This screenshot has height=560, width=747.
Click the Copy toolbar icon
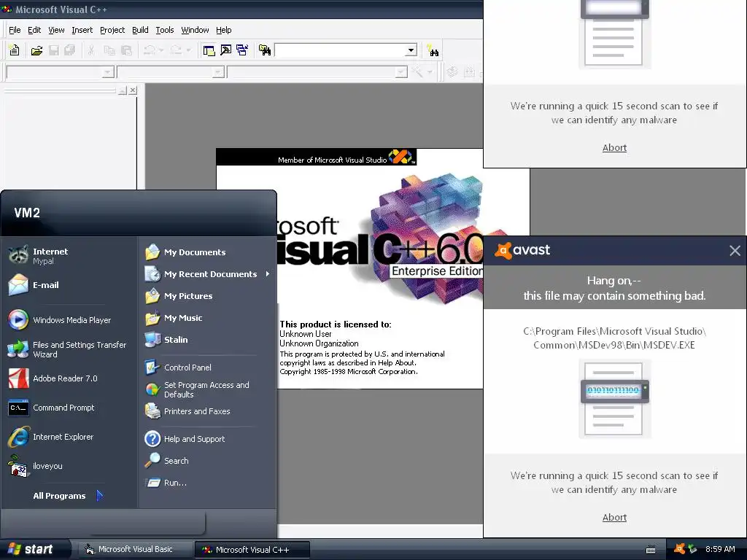pos(109,50)
